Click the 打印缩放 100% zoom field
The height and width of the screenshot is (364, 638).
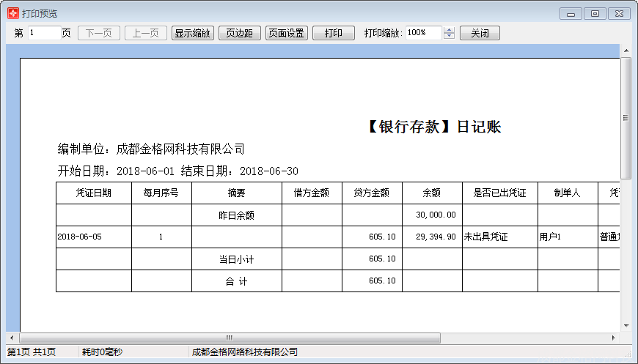[x=423, y=33]
